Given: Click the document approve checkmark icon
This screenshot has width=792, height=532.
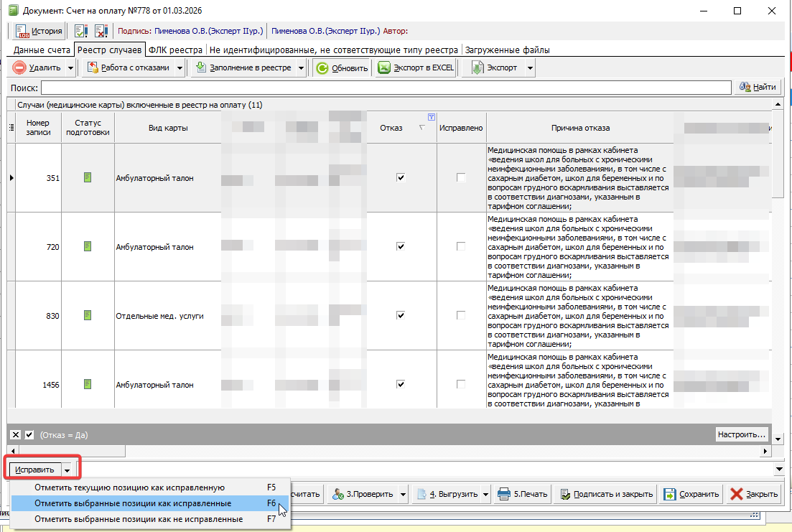Looking at the screenshot, I should pyautogui.click(x=81, y=31).
